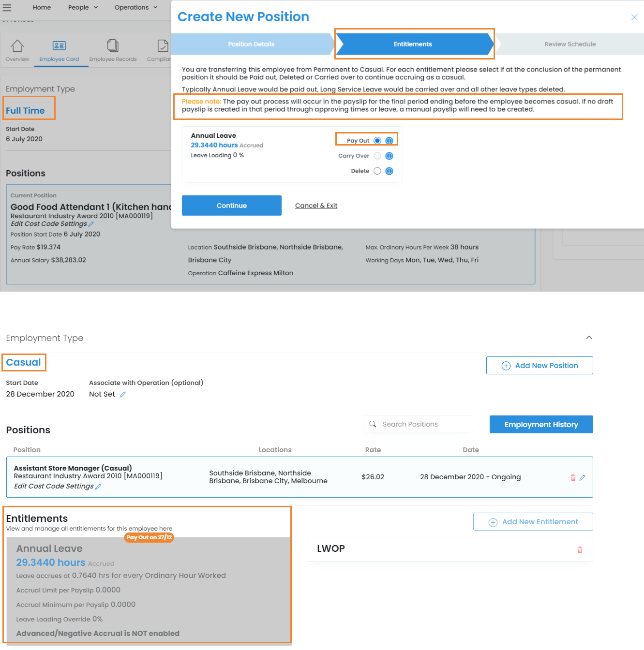
Task: Click the Overview house icon
Action: 17,46
